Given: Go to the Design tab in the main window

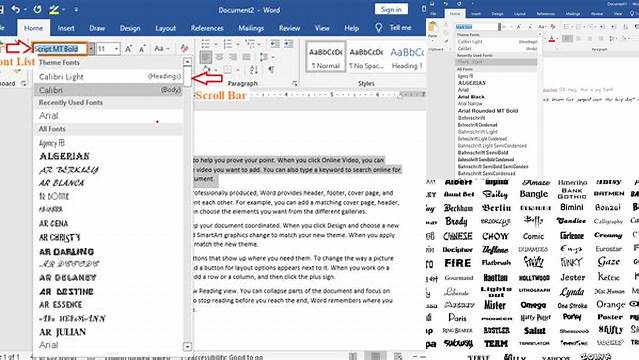Looking at the screenshot, I should pyautogui.click(x=130, y=28).
